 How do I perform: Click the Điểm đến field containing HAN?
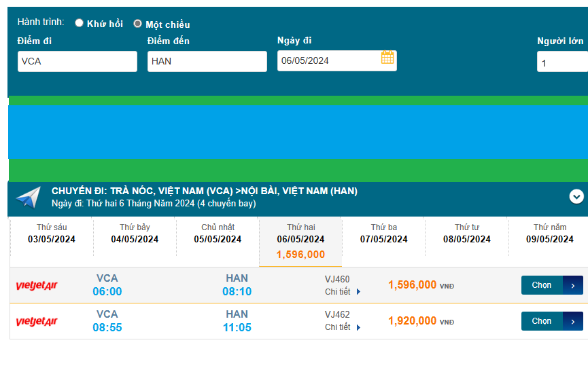coord(207,62)
